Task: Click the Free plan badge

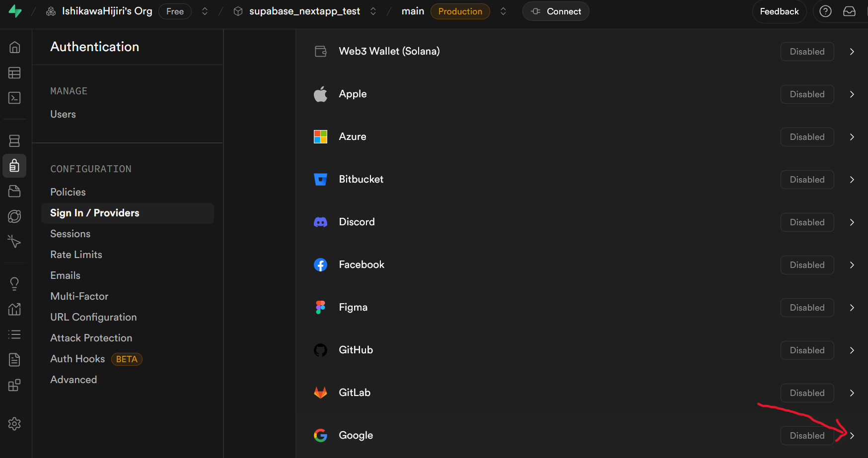Action: click(x=175, y=11)
